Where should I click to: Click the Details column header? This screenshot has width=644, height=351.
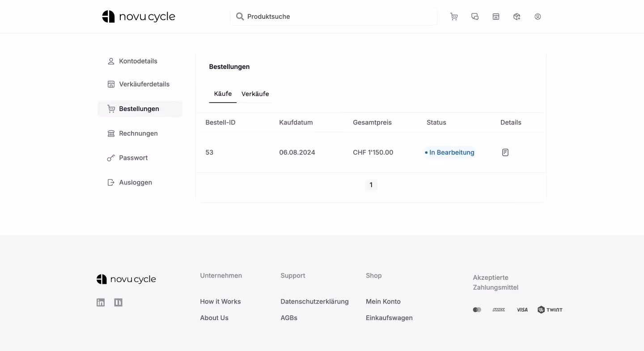pyautogui.click(x=511, y=123)
